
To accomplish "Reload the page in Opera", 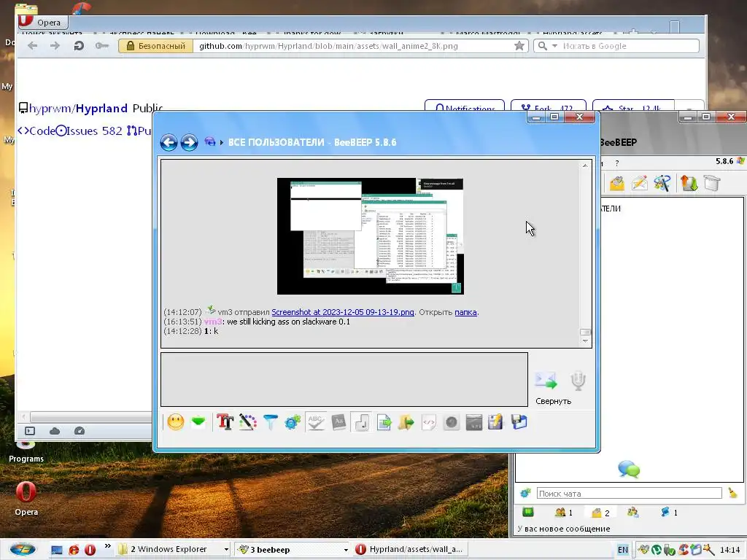I will coord(79,46).
